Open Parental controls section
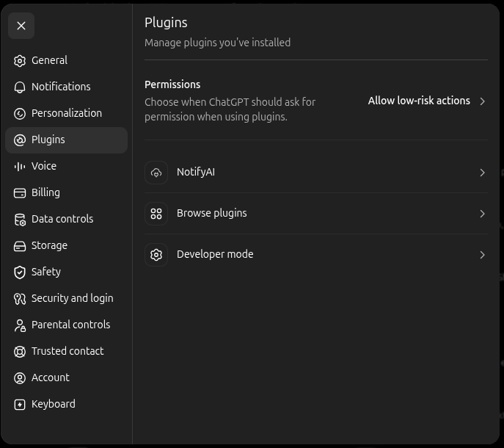 pos(67,325)
